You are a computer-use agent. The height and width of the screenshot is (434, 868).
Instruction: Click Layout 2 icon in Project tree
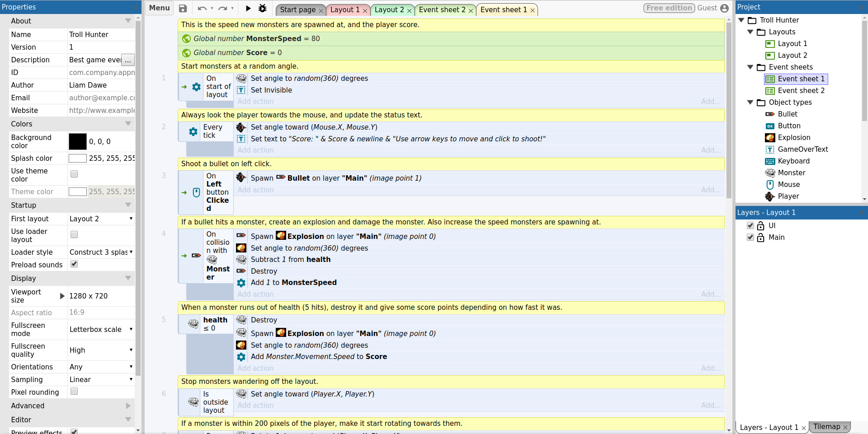click(770, 56)
